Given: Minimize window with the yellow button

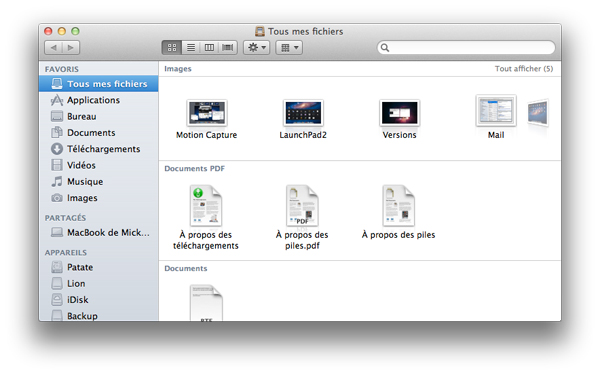Looking at the screenshot, I should [x=62, y=31].
